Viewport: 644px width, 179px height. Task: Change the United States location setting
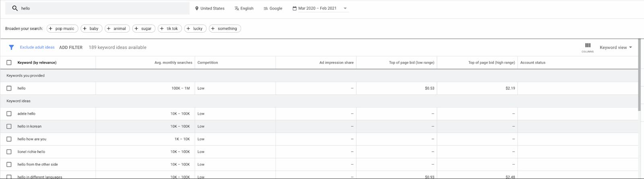click(210, 8)
